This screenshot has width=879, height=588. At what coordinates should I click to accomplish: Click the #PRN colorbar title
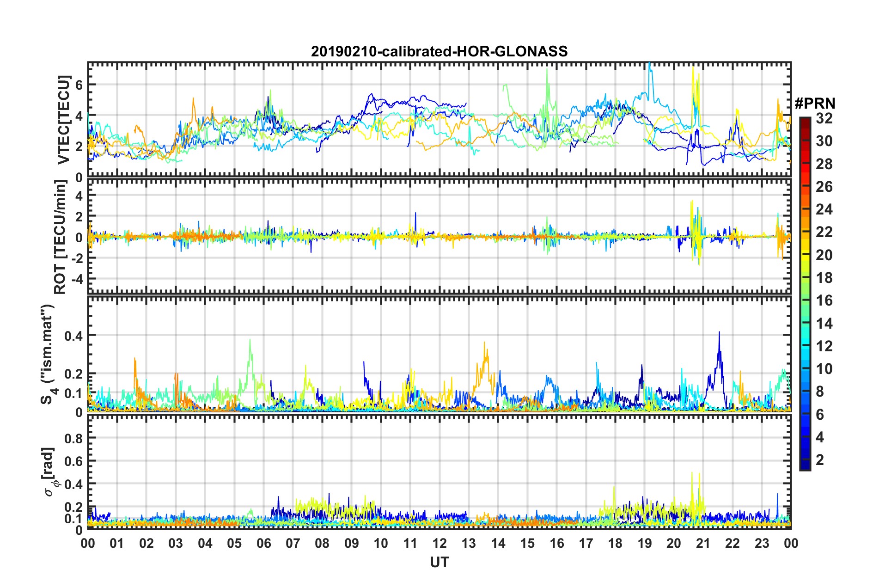815,104
